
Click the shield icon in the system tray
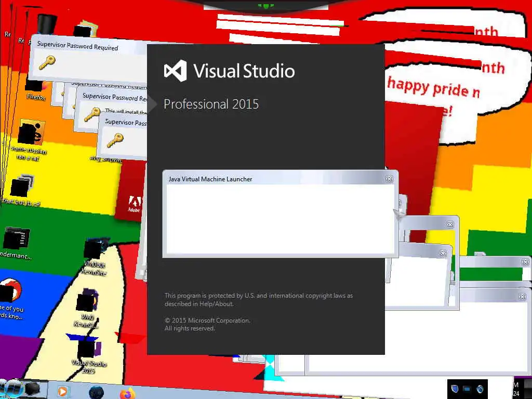click(x=455, y=389)
